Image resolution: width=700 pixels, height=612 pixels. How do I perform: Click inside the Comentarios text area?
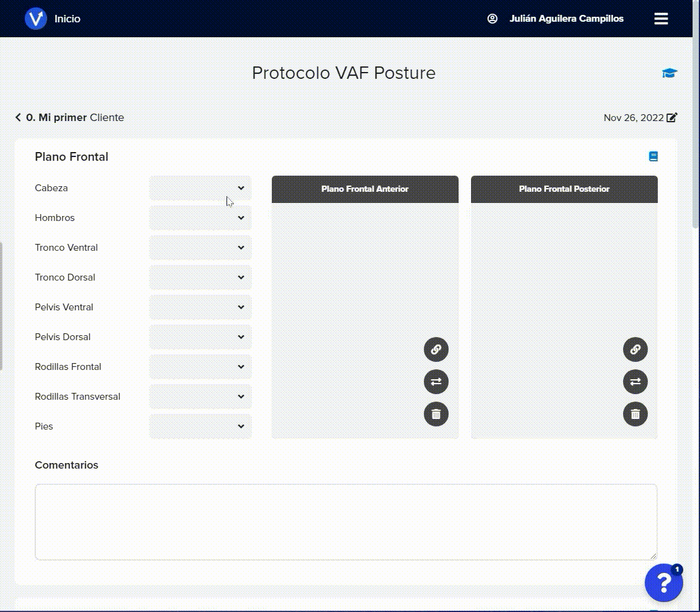[346, 522]
